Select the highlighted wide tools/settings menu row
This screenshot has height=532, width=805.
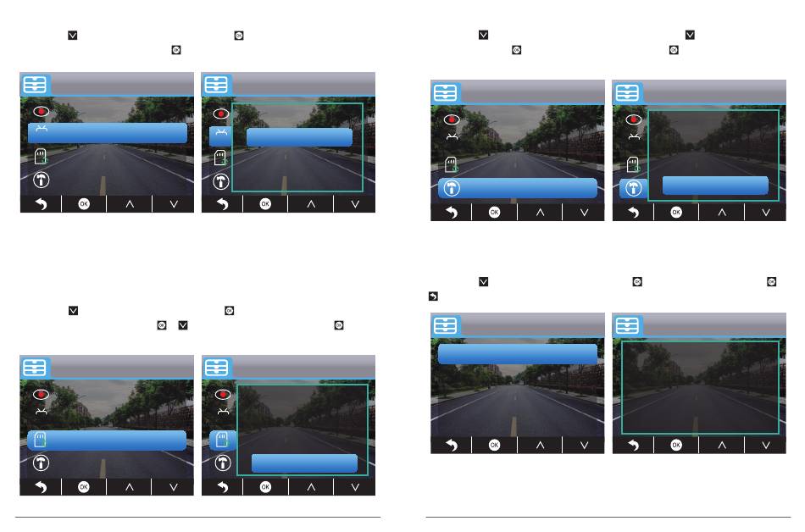coord(518,188)
